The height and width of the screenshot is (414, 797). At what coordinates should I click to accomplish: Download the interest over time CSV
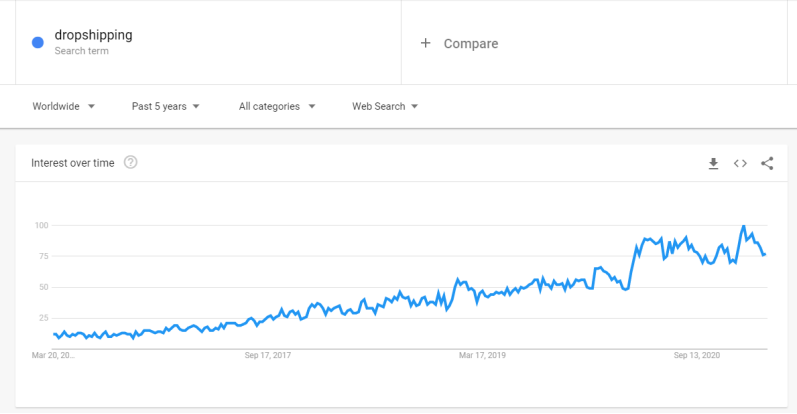[713, 163]
